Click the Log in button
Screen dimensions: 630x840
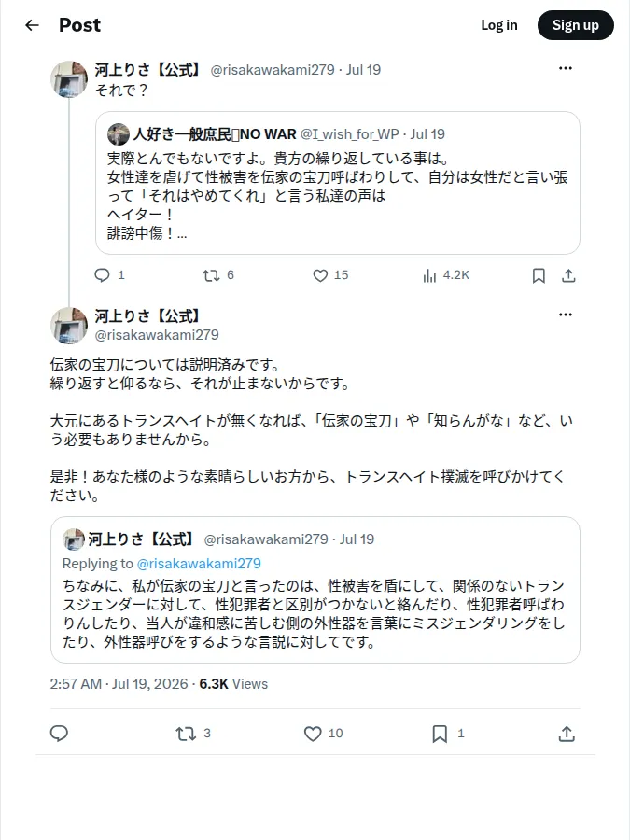498,25
